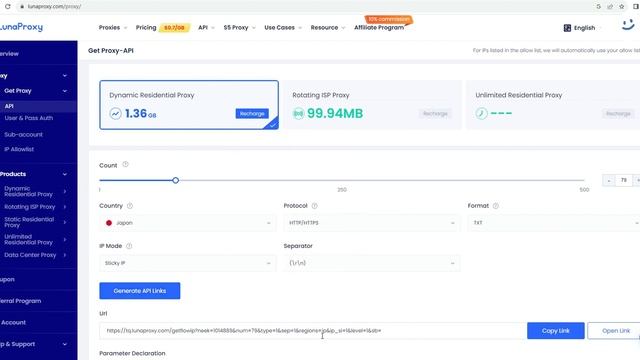Open Use Cases menu
Screen dimensions: 640x360
[x=283, y=27]
